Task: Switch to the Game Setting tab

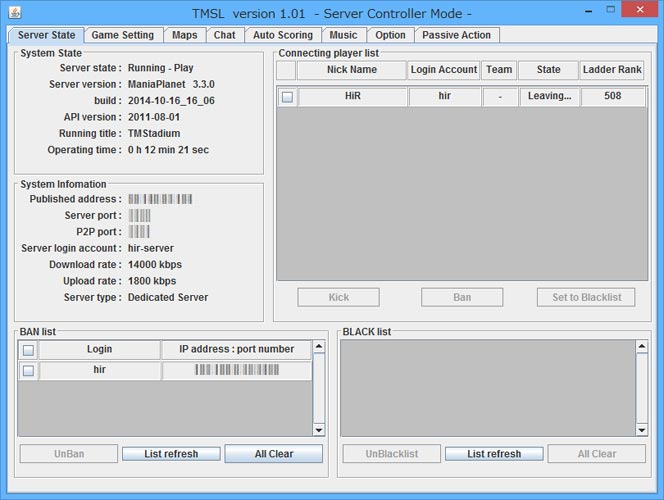Action: pyautogui.click(x=123, y=35)
